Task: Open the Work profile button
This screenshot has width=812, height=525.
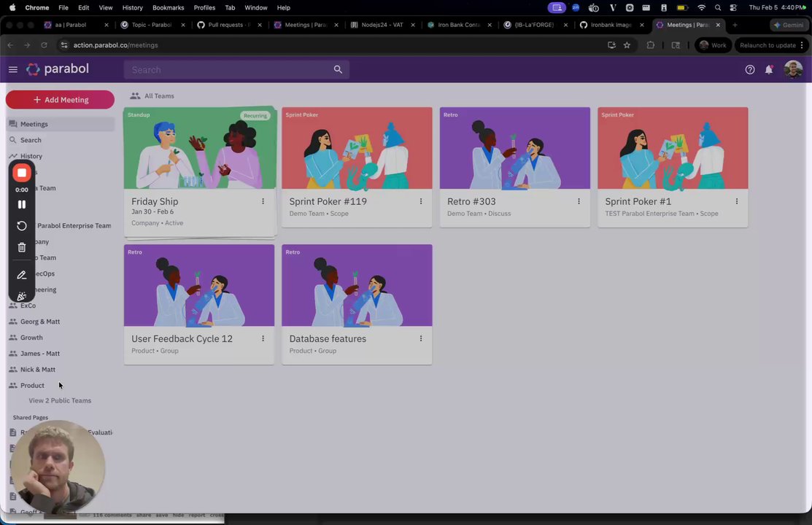Action: 713,45
